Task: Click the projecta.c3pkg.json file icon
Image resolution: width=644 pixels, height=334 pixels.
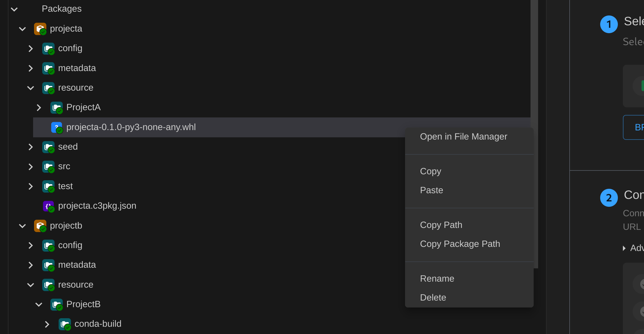Action: point(48,206)
